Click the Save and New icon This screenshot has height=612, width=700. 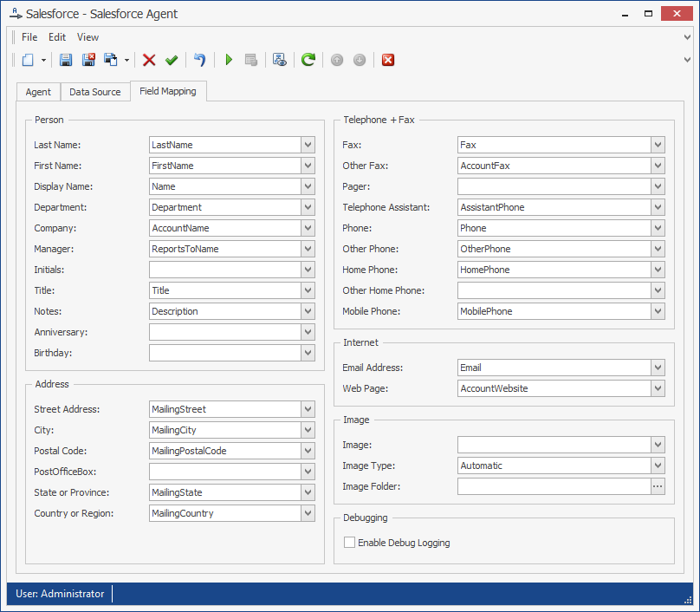tap(111, 60)
